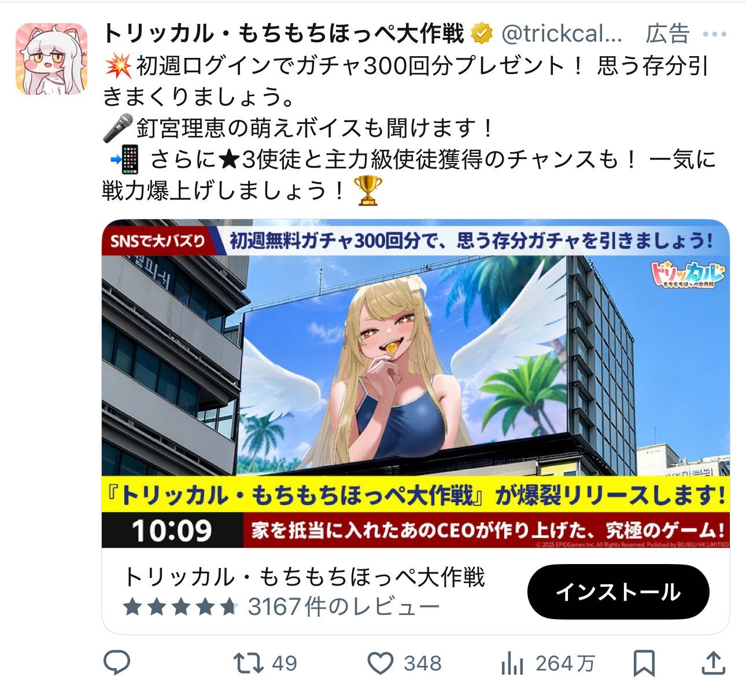Like the post with heart icon
Image resolution: width=746 pixels, height=700 pixels.
pyautogui.click(x=381, y=663)
